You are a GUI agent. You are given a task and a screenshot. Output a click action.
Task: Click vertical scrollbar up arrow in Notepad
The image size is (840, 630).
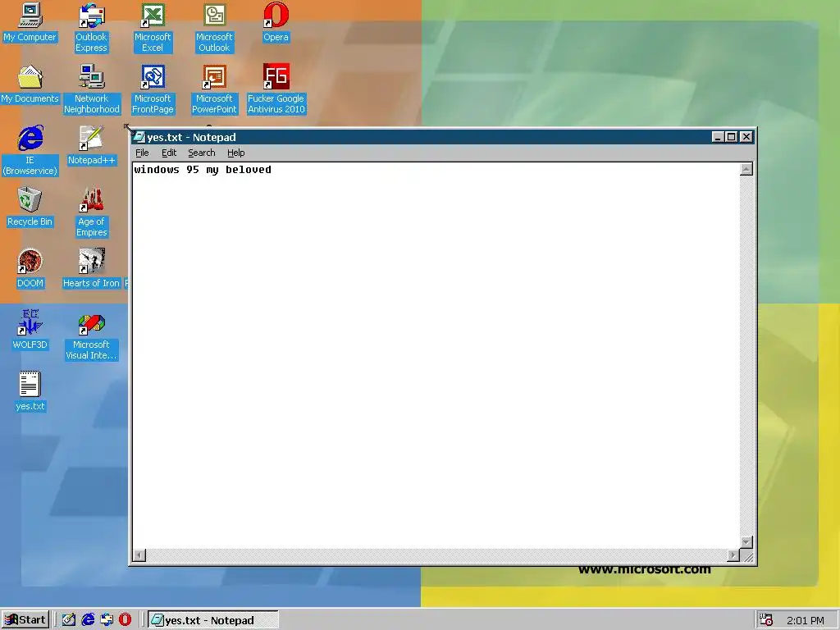click(746, 169)
